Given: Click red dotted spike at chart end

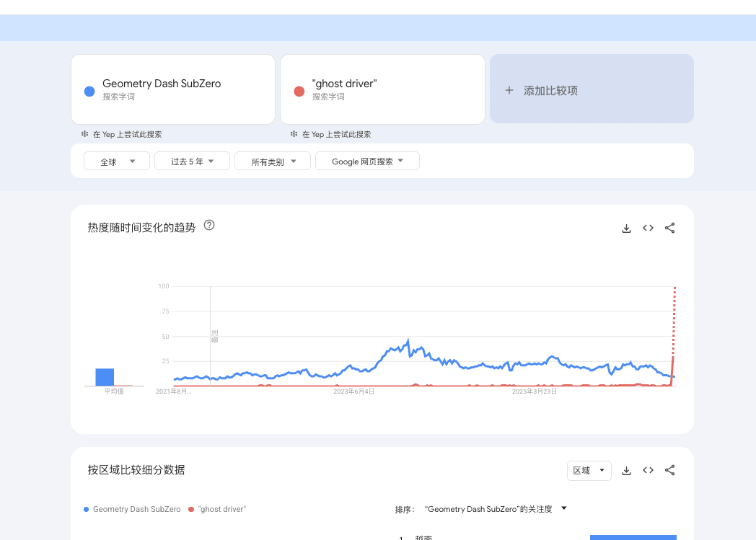Looking at the screenshot, I should point(674,320).
